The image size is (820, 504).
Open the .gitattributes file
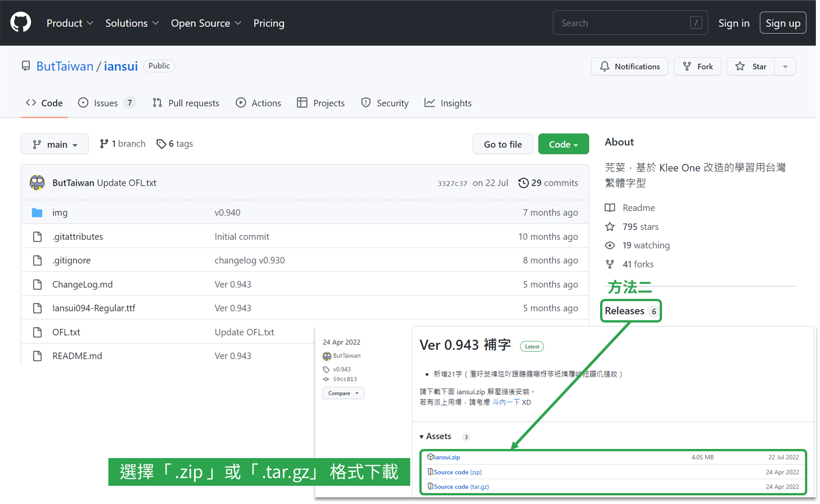click(78, 237)
